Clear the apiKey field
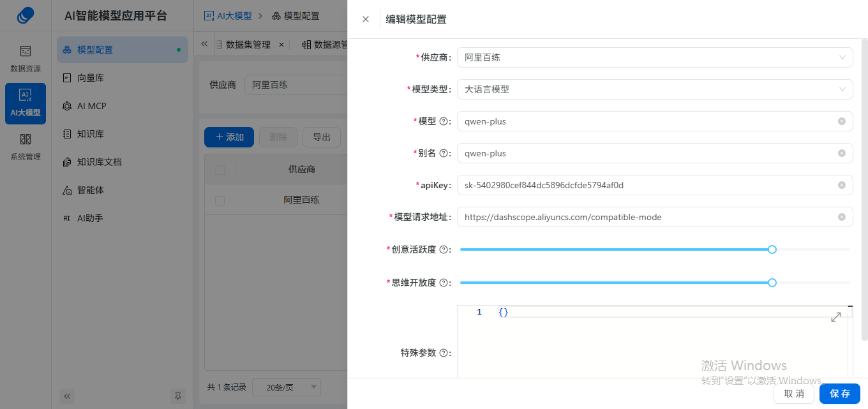Image resolution: width=868 pixels, height=409 pixels. (842, 185)
